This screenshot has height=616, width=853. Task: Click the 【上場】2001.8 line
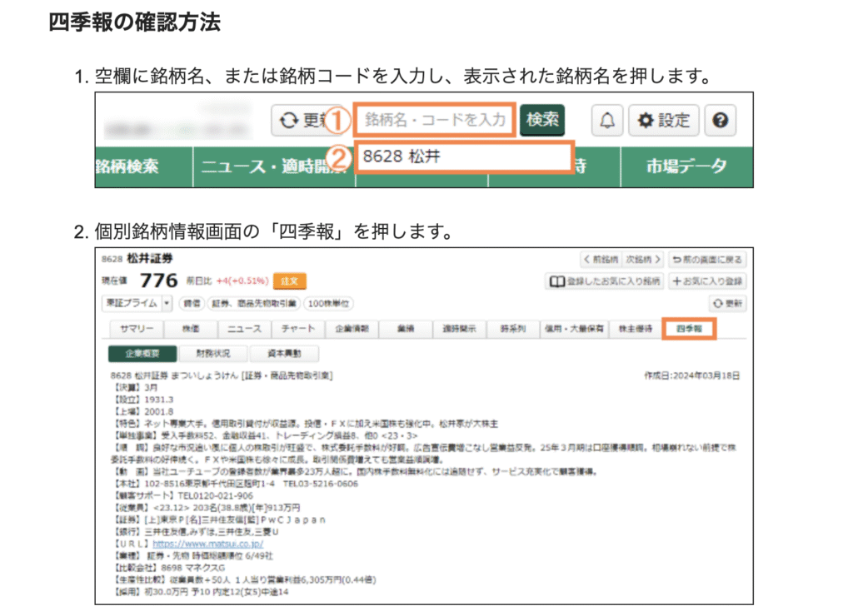click(142, 412)
